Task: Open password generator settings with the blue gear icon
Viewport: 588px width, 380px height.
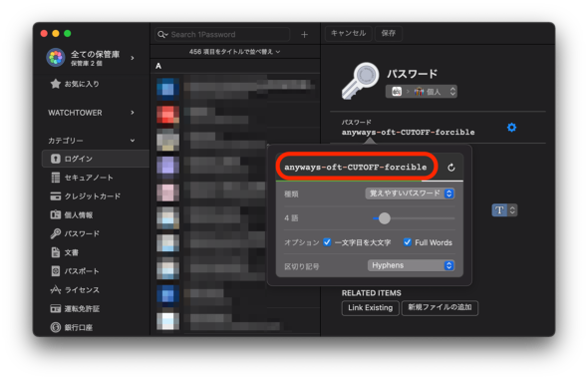Action: click(511, 128)
